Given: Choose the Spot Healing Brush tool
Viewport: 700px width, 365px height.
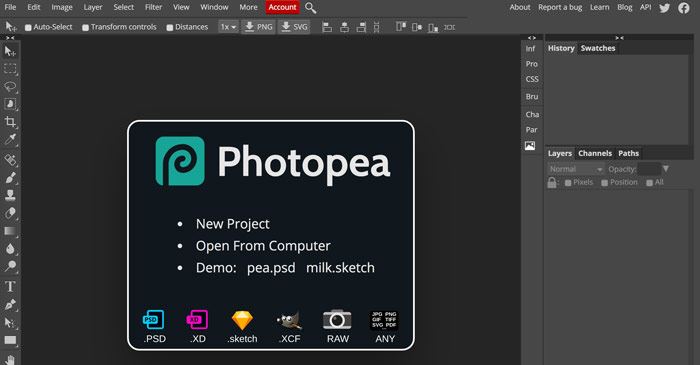Looking at the screenshot, I should [10, 160].
